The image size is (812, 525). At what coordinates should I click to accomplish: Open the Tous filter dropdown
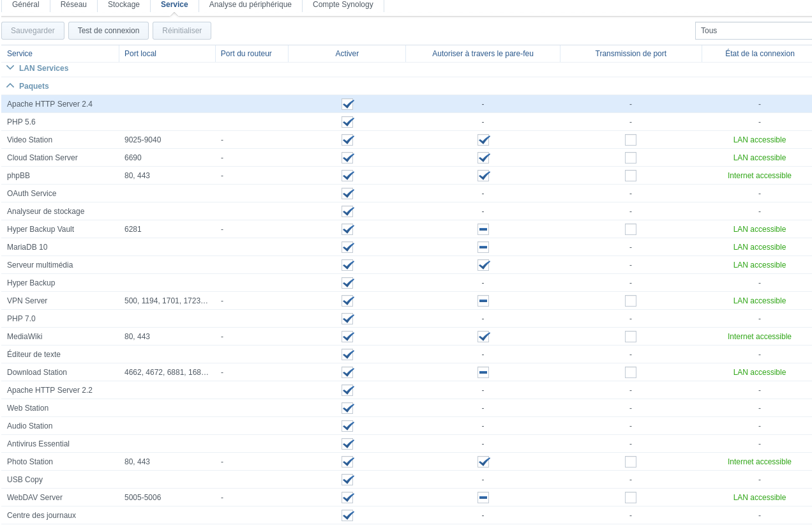tap(753, 31)
